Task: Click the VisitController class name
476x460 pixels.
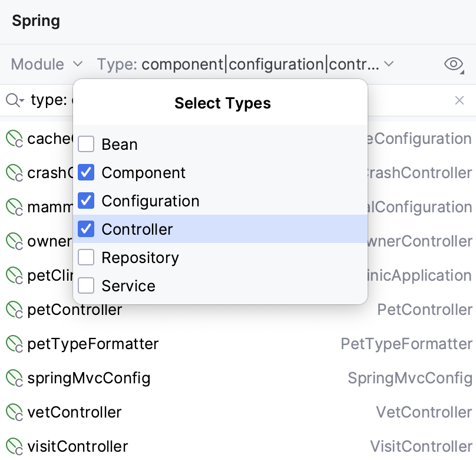Action: tap(421, 446)
